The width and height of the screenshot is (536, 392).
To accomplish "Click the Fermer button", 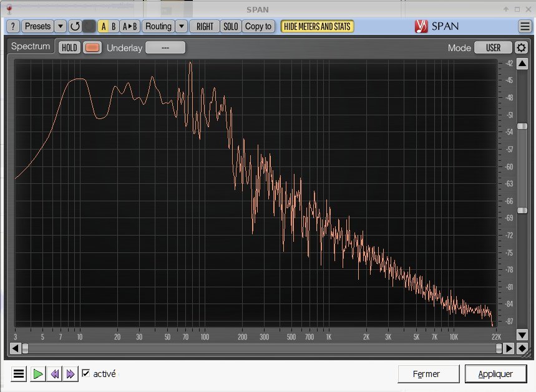I will 428,374.
